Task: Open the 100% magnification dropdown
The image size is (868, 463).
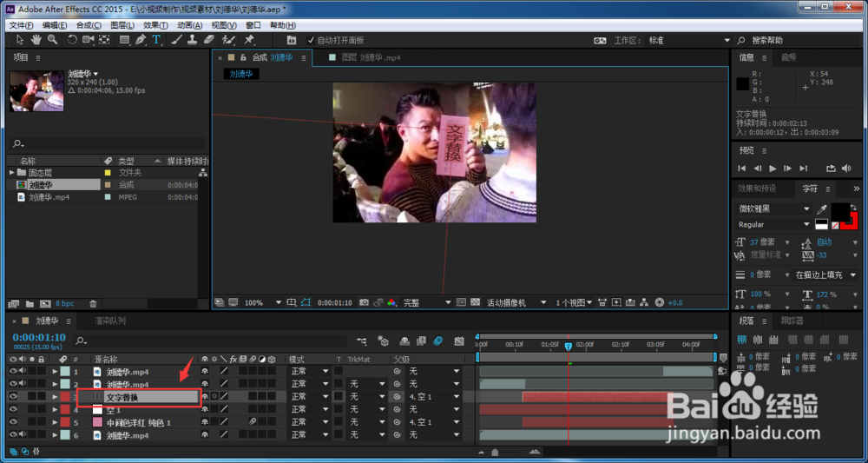Action: click(x=263, y=302)
